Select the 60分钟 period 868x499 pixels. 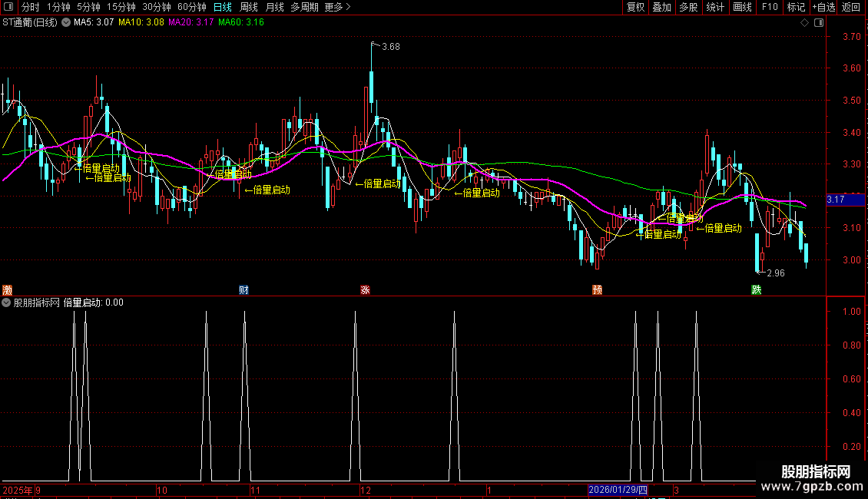[192, 7]
